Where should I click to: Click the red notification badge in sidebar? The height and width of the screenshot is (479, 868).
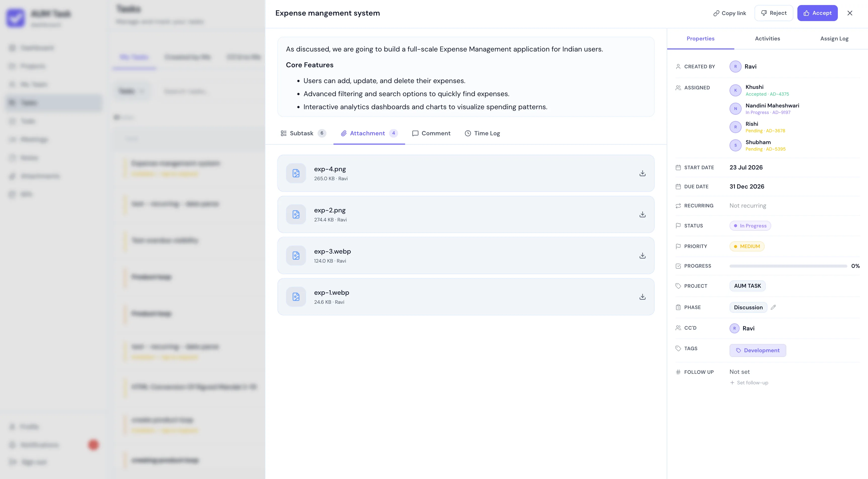93,445
